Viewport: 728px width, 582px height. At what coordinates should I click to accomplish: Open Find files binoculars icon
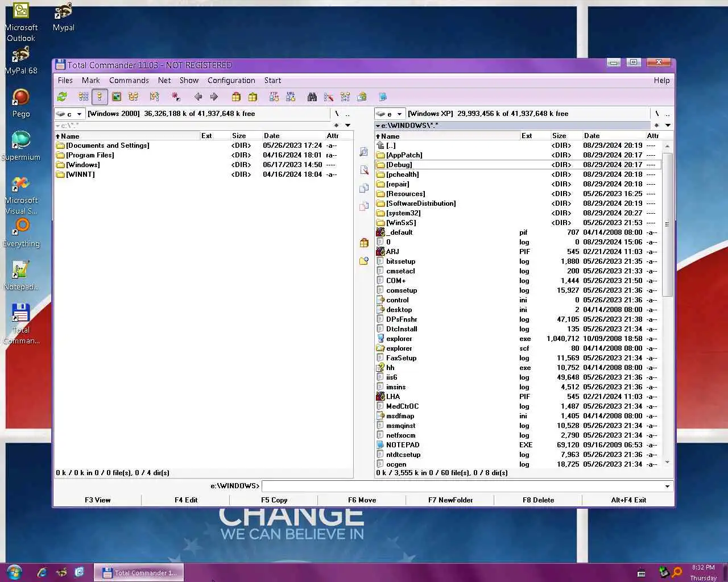[x=312, y=97]
